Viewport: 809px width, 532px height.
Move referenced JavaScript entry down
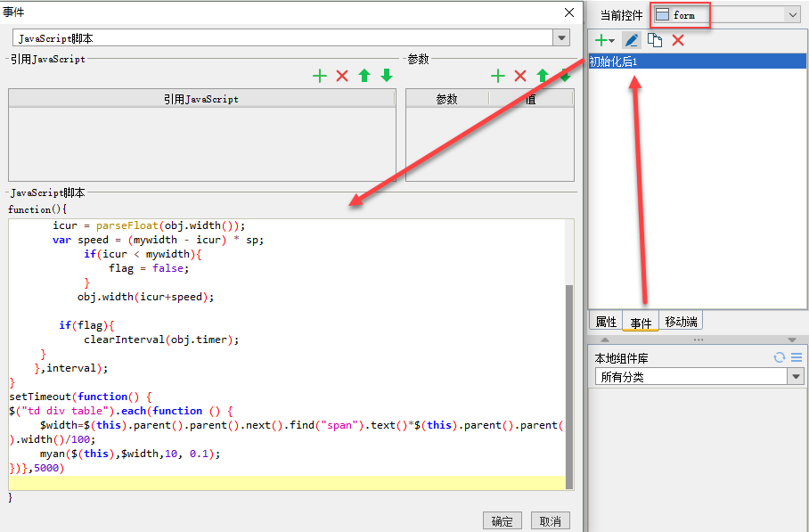tap(387, 76)
